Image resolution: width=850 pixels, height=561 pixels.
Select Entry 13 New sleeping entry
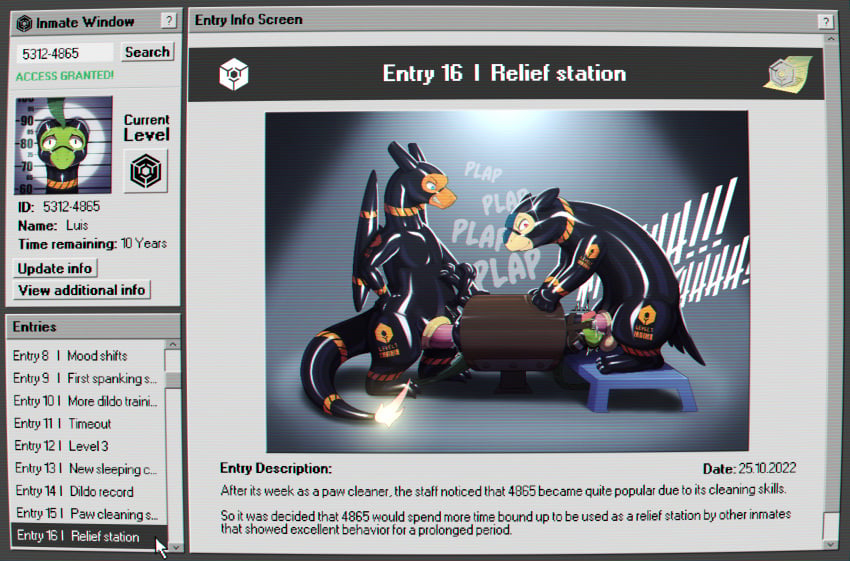87,468
